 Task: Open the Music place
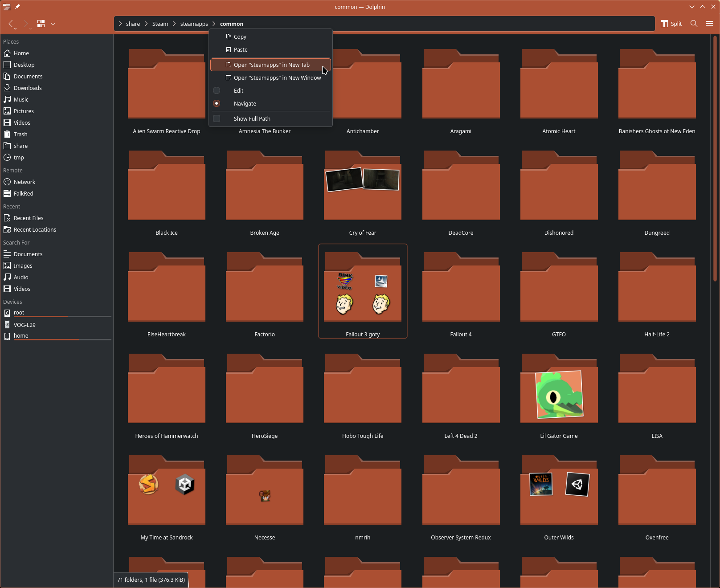57,99
